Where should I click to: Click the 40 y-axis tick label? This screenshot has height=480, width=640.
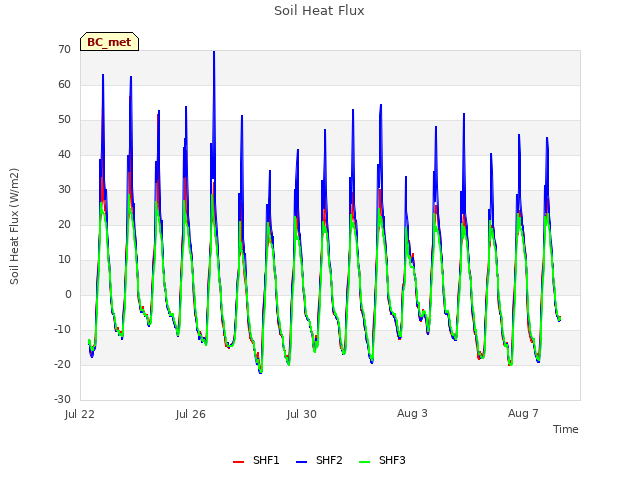64,154
